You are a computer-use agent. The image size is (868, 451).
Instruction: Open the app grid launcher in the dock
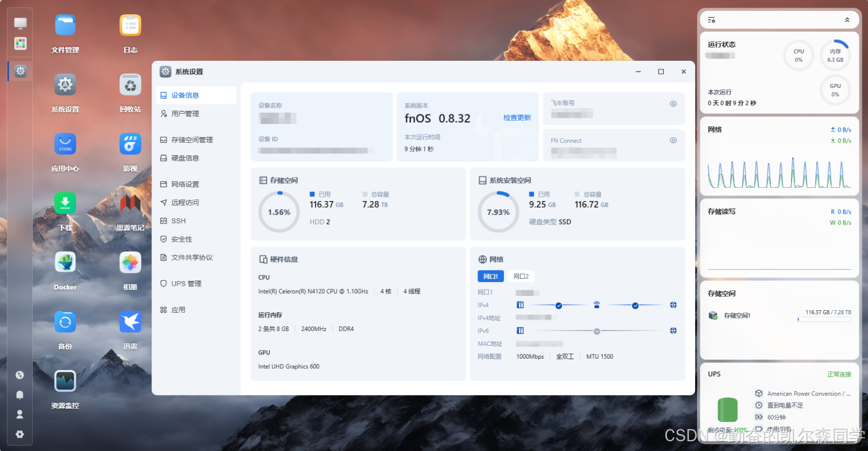[x=20, y=43]
